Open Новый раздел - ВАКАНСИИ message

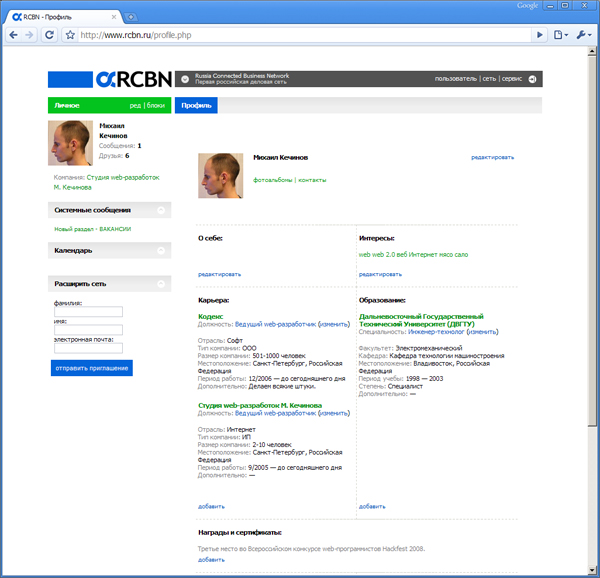[93, 229]
